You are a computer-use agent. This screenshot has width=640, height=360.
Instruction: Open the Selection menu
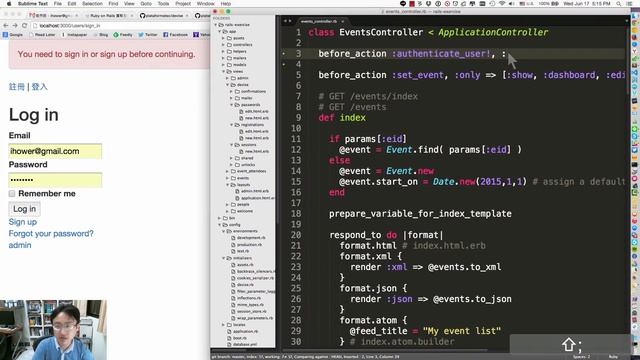[x=92, y=3]
